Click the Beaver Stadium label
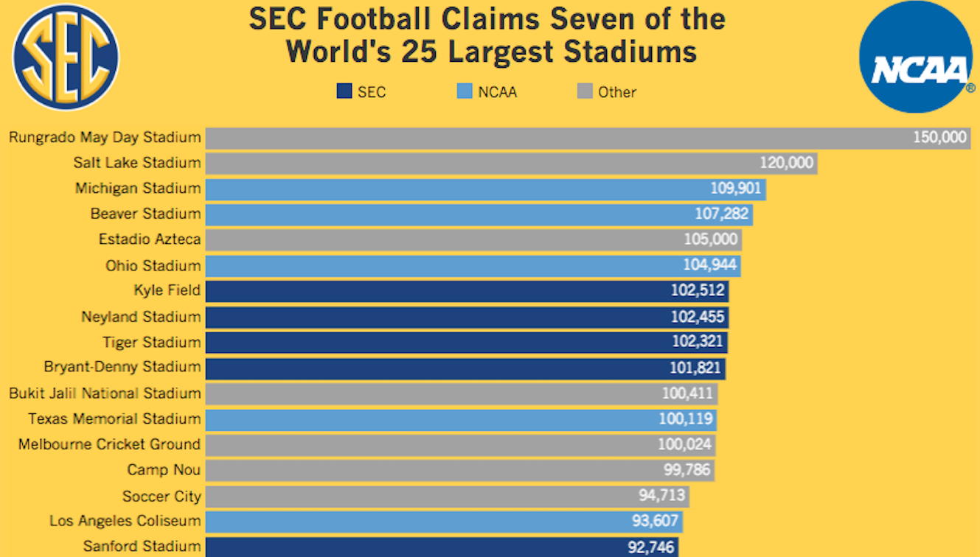Screen dimensions: 980x557 (145, 214)
